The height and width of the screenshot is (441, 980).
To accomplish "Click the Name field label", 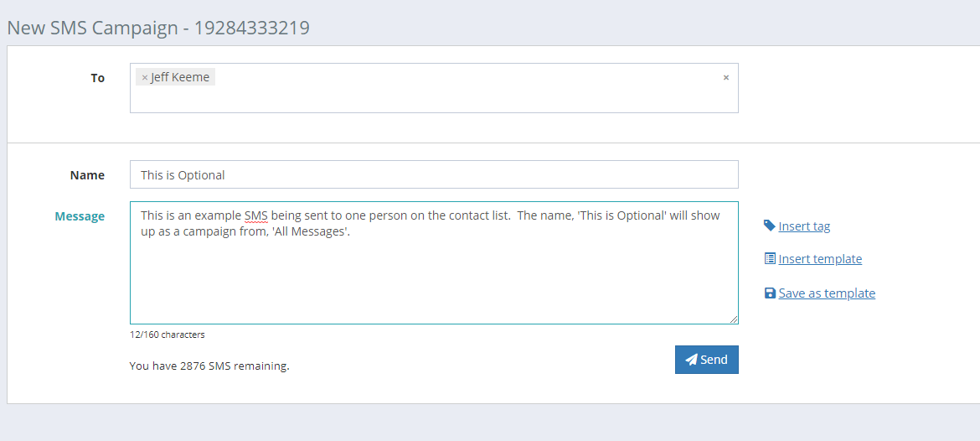I will pos(87,175).
